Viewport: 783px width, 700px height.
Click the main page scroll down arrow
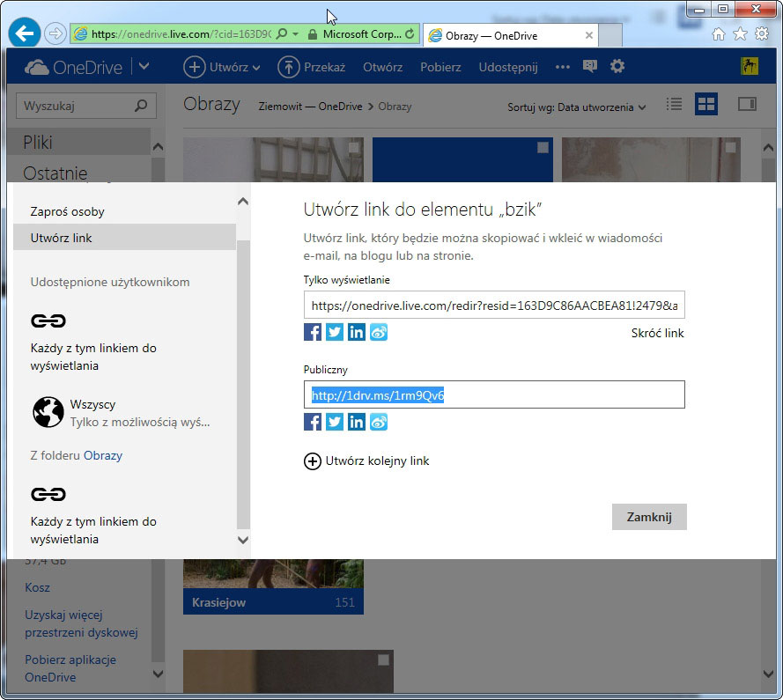(769, 674)
